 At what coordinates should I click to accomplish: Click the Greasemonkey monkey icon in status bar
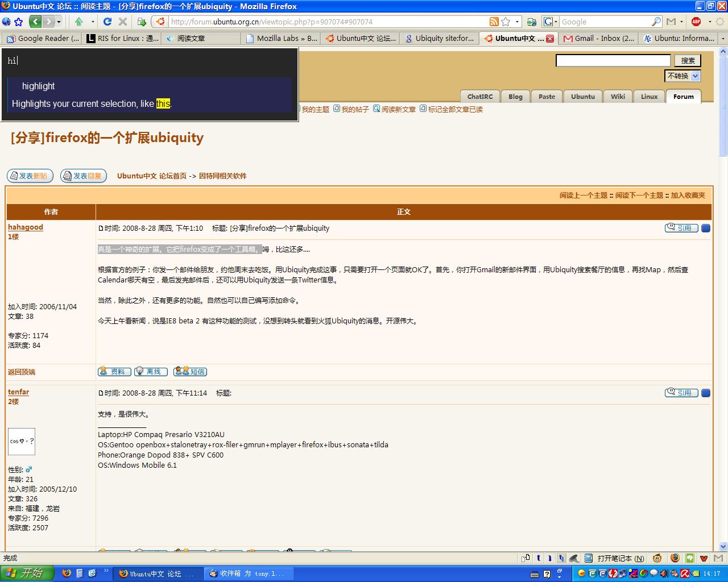[x=657, y=558]
